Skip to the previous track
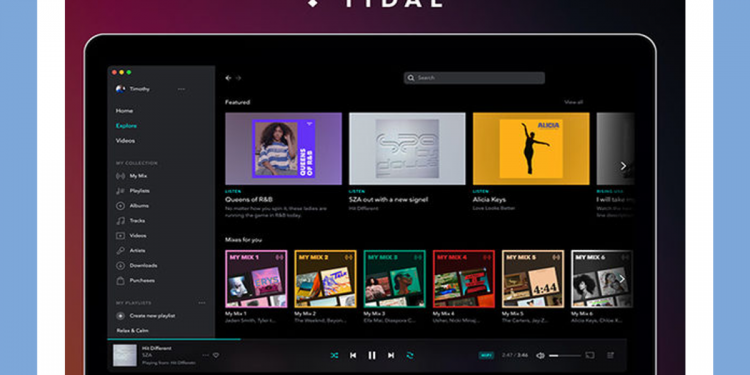 click(353, 355)
